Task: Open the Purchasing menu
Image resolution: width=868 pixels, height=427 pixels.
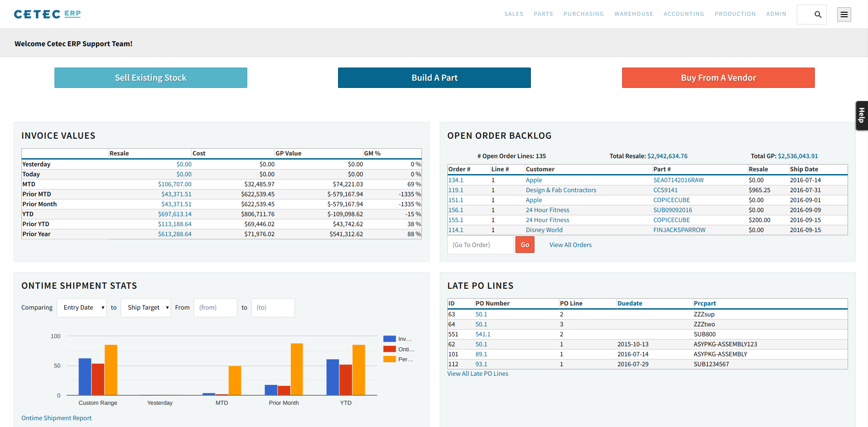Action: click(584, 14)
